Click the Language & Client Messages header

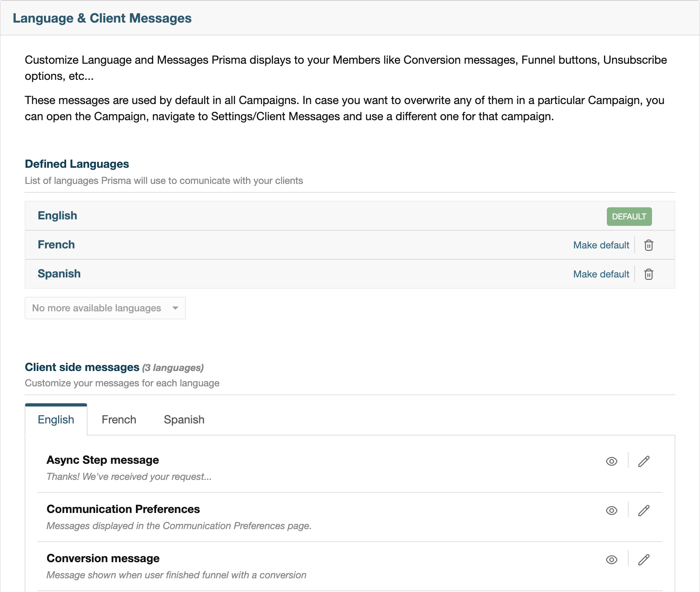pos(102,18)
